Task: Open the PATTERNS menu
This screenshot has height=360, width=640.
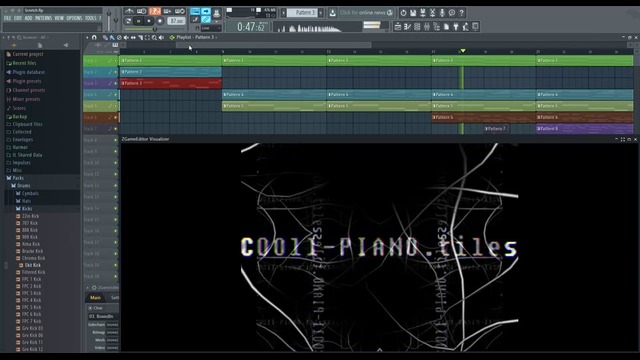Action: 43,18
